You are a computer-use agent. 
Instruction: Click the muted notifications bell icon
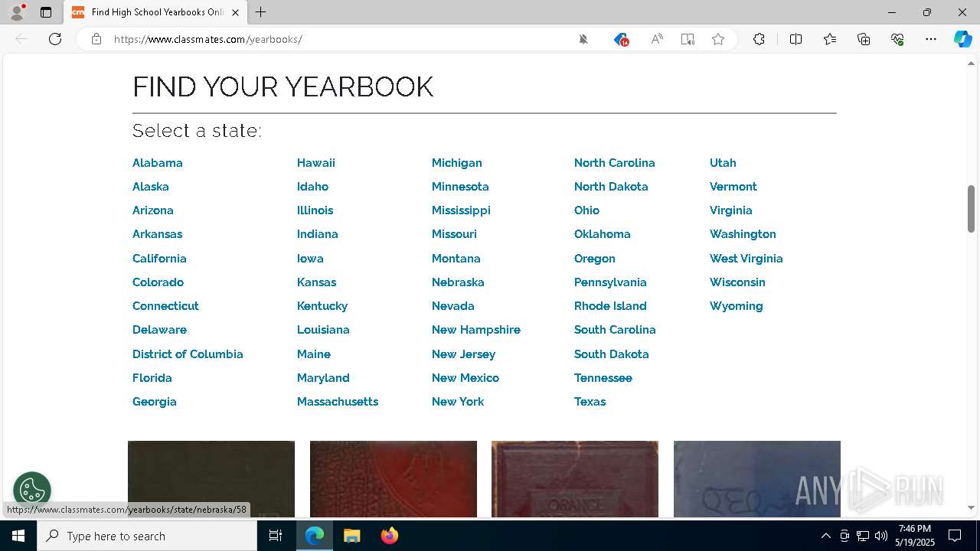coord(583,39)
